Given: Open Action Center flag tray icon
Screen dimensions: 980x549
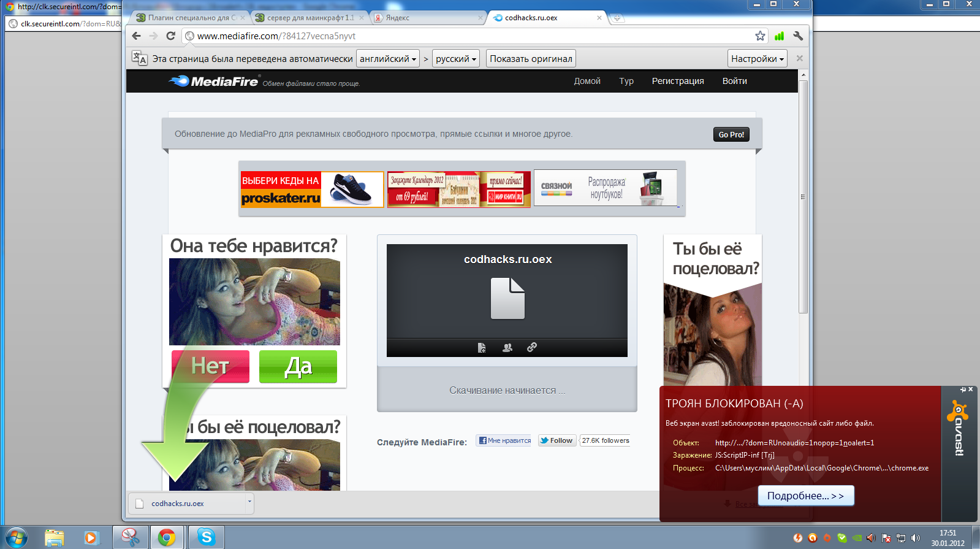Looking at the screenshot, I should pos(886,538).
